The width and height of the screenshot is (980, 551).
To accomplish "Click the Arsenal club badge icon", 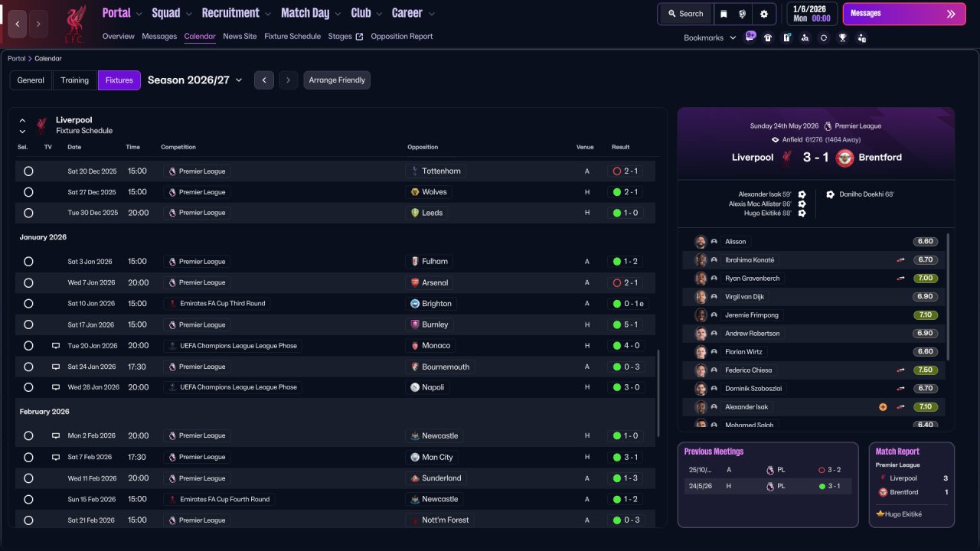I will click(x=415, y=282).
